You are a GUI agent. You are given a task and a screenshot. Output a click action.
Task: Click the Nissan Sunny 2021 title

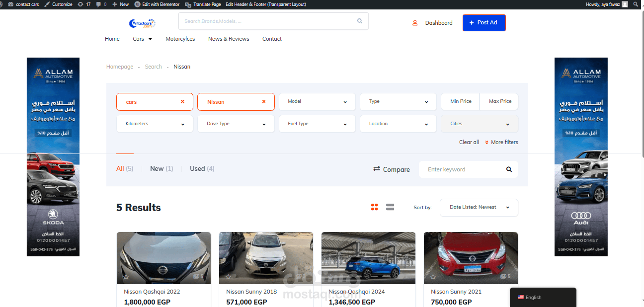point(456,292)
